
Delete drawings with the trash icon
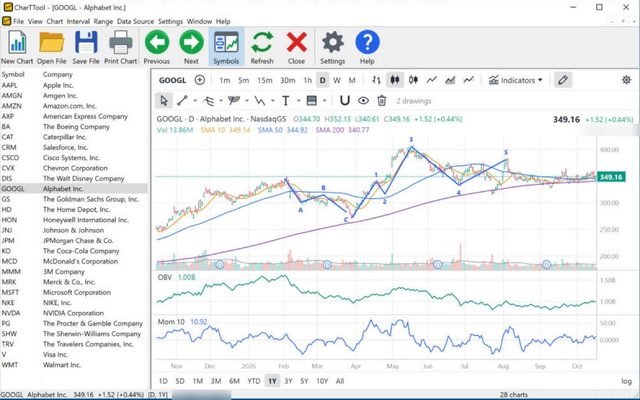(x=382, y=100)
